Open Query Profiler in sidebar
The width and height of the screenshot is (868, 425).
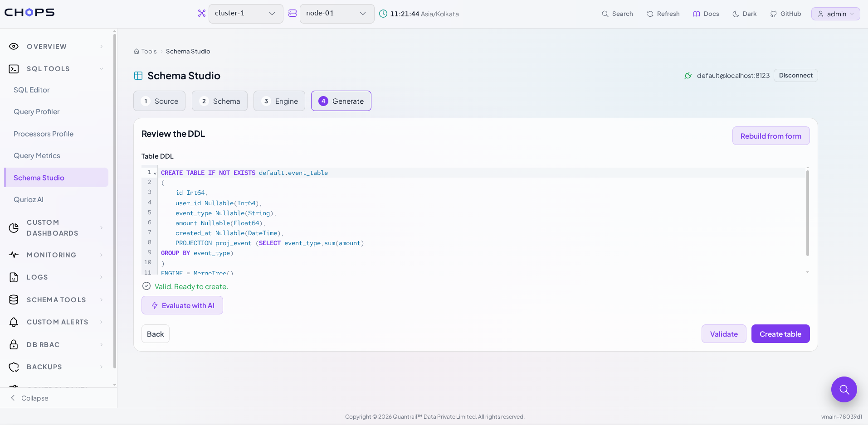56,112
